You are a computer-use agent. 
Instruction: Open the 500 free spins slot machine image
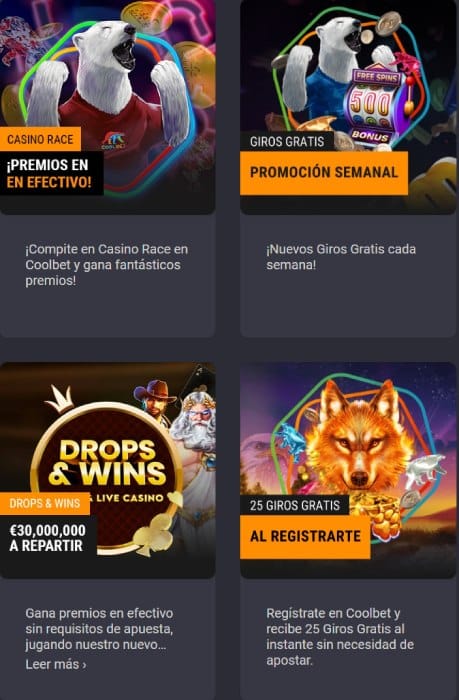click(374, 107)
